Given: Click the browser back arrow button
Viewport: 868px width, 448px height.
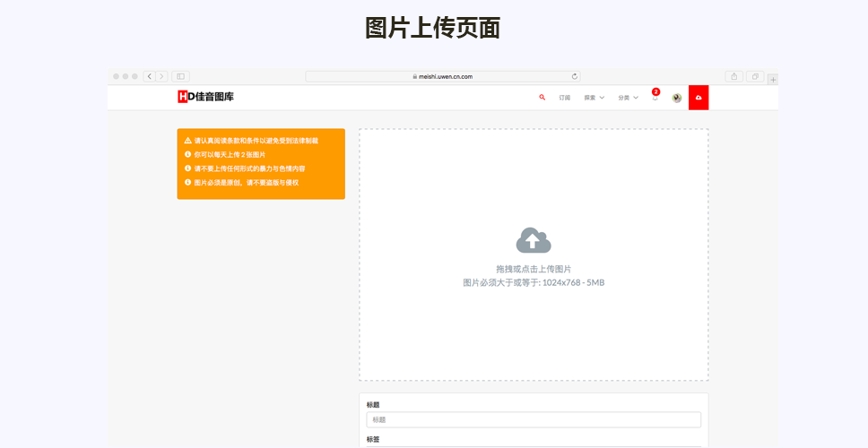Looking at the screenshot, I should 149,77.
